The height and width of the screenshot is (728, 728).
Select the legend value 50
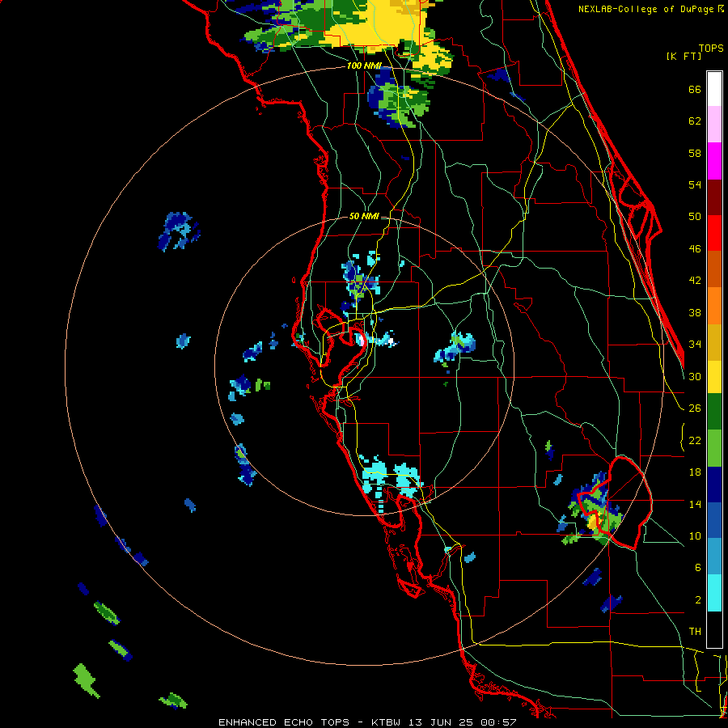[x=695, y=217]
